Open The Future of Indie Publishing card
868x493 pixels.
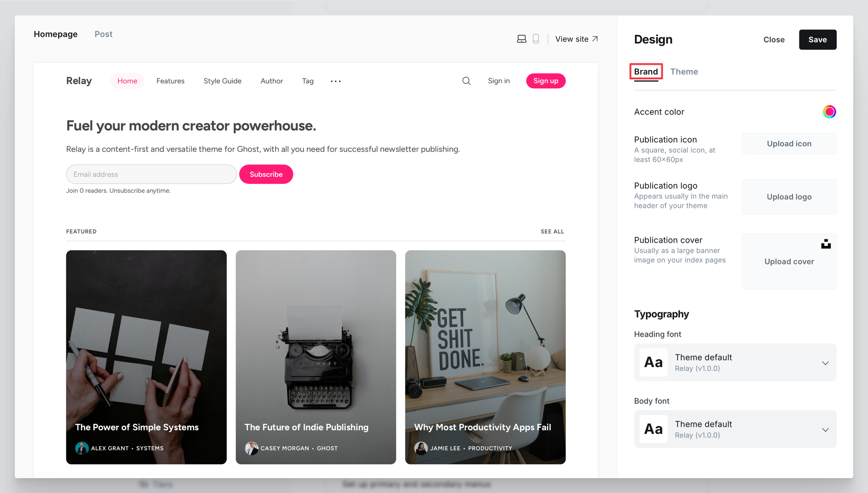coord(316,357)
